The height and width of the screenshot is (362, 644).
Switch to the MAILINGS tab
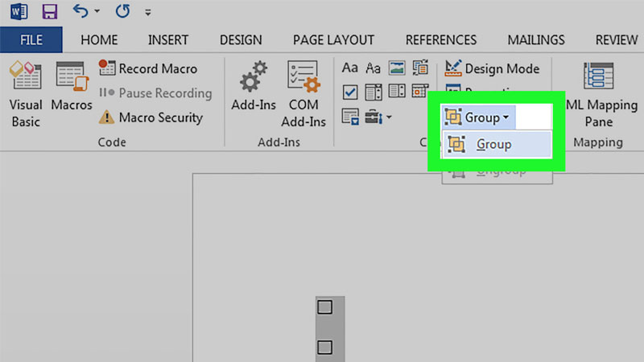[x=536, y=39]
